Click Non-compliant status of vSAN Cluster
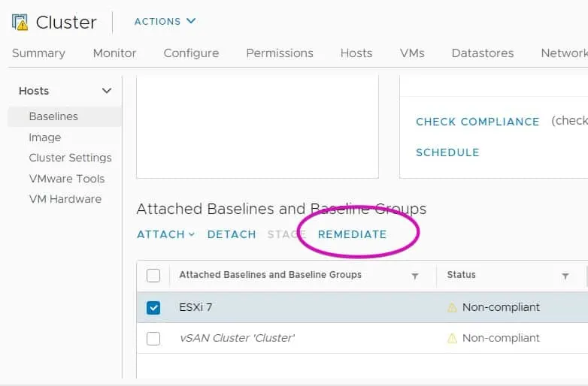Viewport: 588px width, 386px height. coord(501,338)
